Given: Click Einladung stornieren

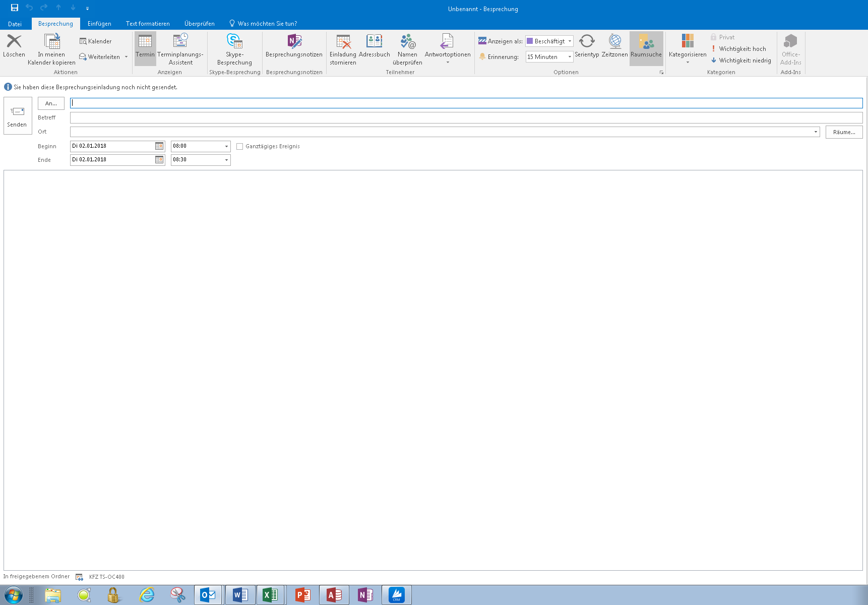Looking at the screenshot, I should click(x=343, y=49).
